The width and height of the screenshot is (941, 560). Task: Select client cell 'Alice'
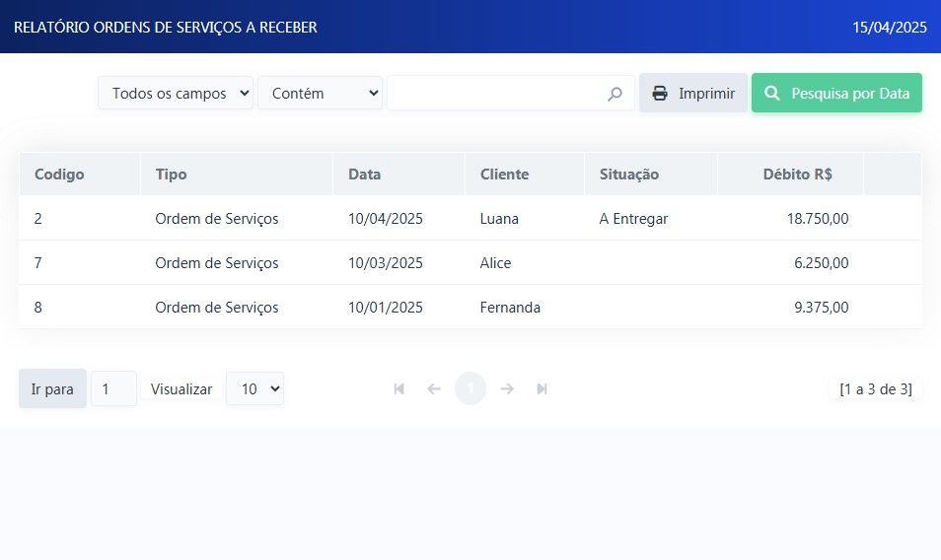(x=496, y=263)
